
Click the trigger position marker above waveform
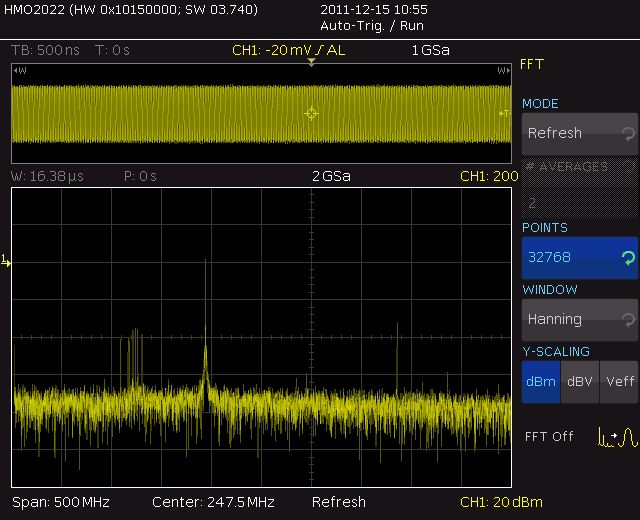coord(311,62)
